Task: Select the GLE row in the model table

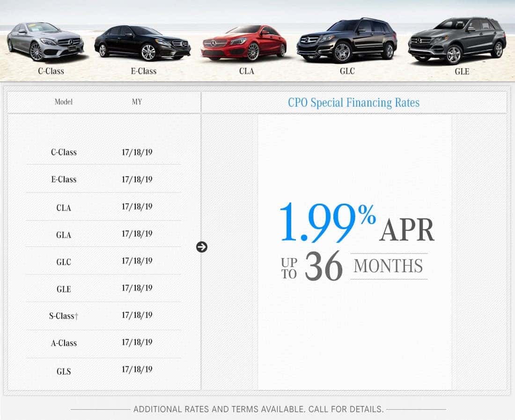Action: coord(103,289)
